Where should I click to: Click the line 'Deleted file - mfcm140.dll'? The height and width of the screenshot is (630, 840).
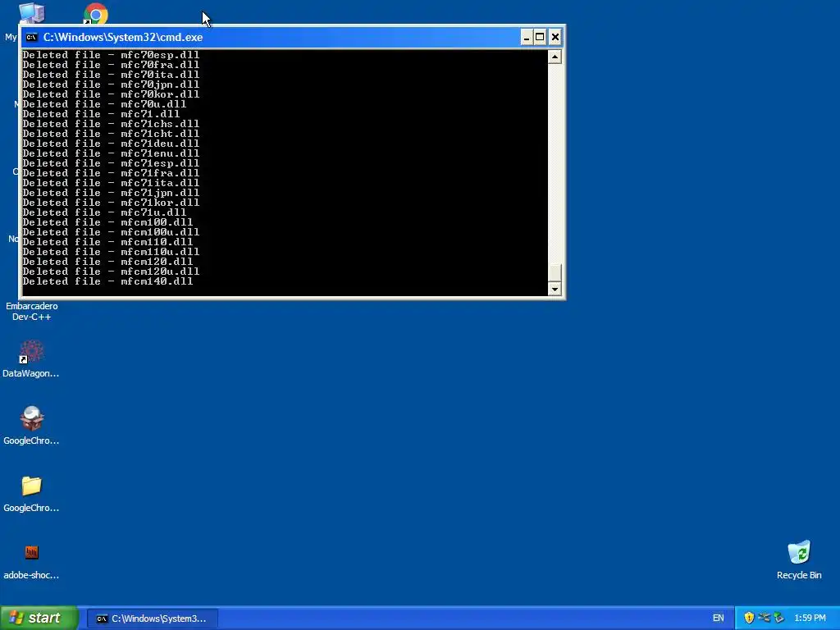point(107,281)
